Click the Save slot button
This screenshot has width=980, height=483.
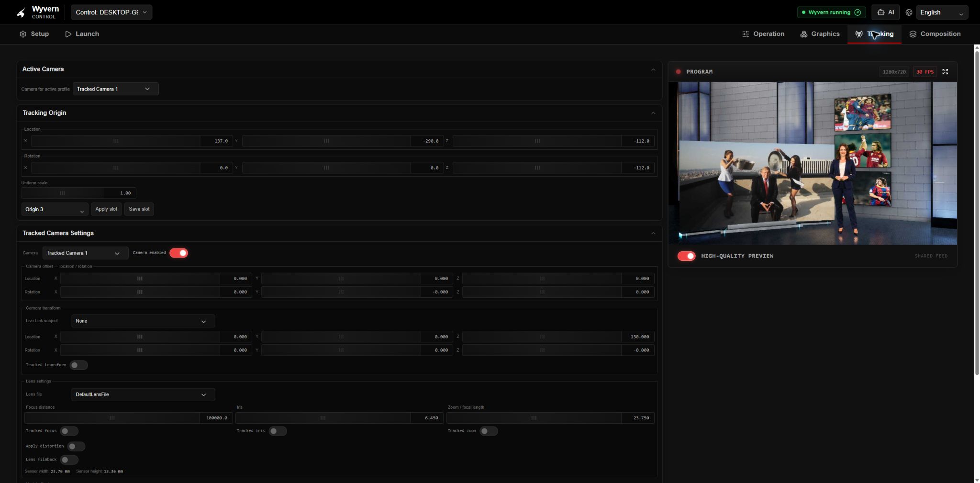[139, 209]
